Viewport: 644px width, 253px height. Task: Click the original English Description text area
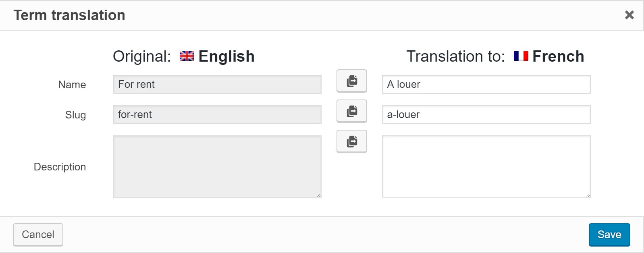coord(217,166)
